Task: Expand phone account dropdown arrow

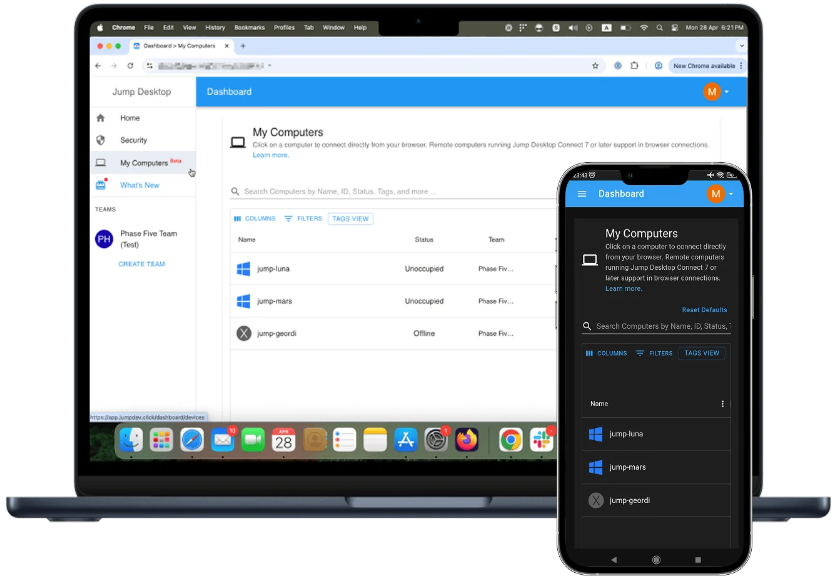Action: [x=731, y=194]
